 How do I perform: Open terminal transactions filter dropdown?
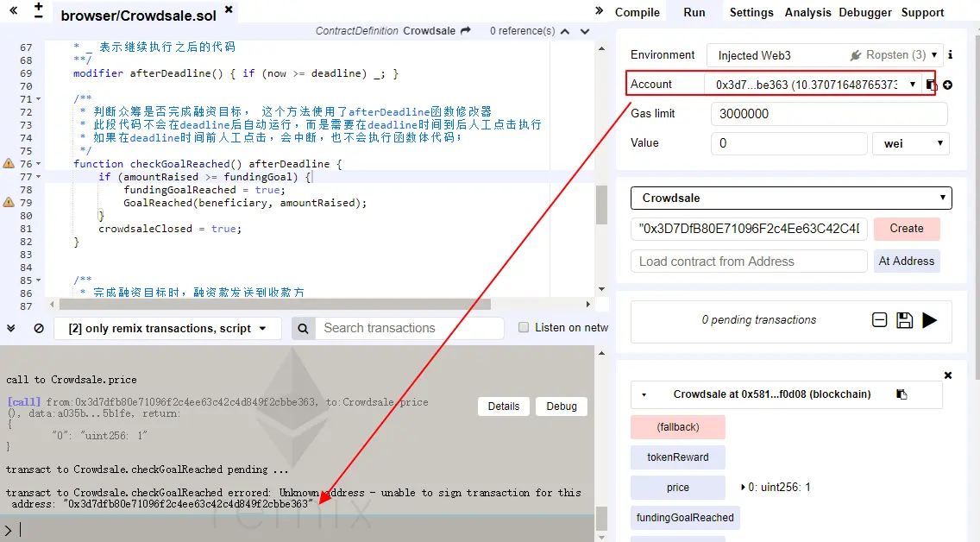(x=167, y=328)
